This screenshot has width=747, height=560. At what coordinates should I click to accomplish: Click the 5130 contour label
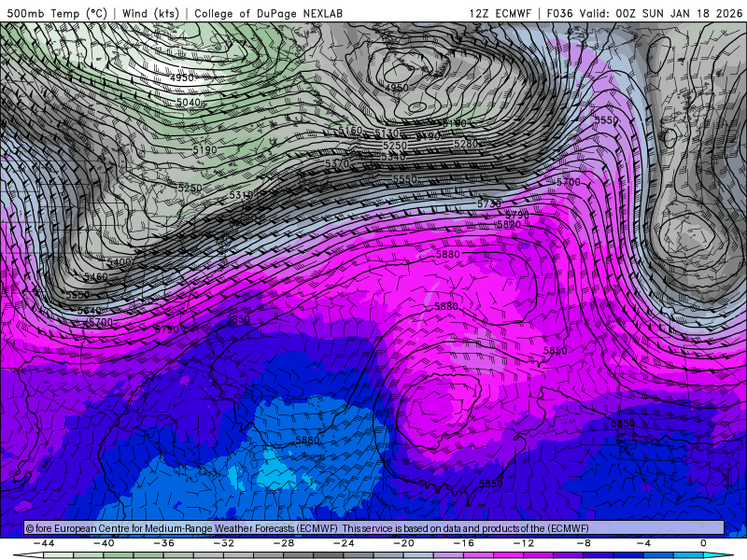coord(387,133)
